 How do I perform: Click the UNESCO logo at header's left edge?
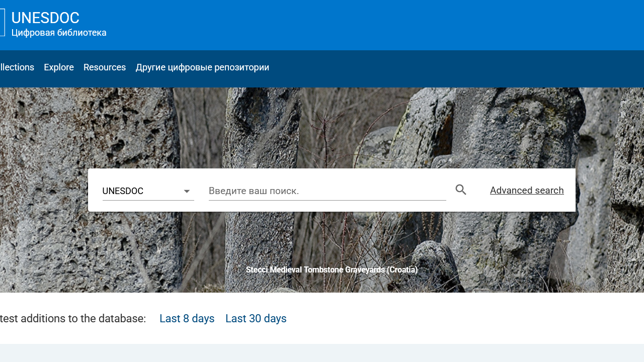(2, 23)
